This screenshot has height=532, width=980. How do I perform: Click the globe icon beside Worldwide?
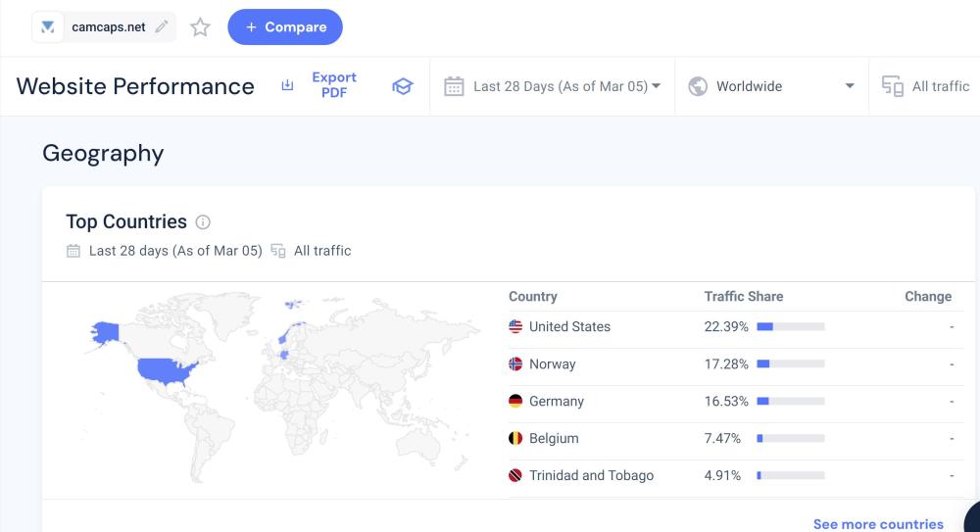pyautogui.click(x=698, y=86)
